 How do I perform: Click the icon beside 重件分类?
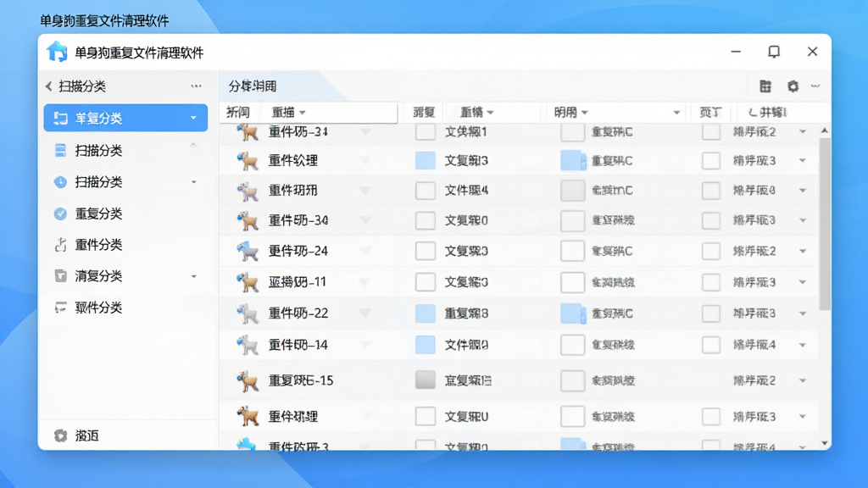pyautogui.click(x=60, y=245)
